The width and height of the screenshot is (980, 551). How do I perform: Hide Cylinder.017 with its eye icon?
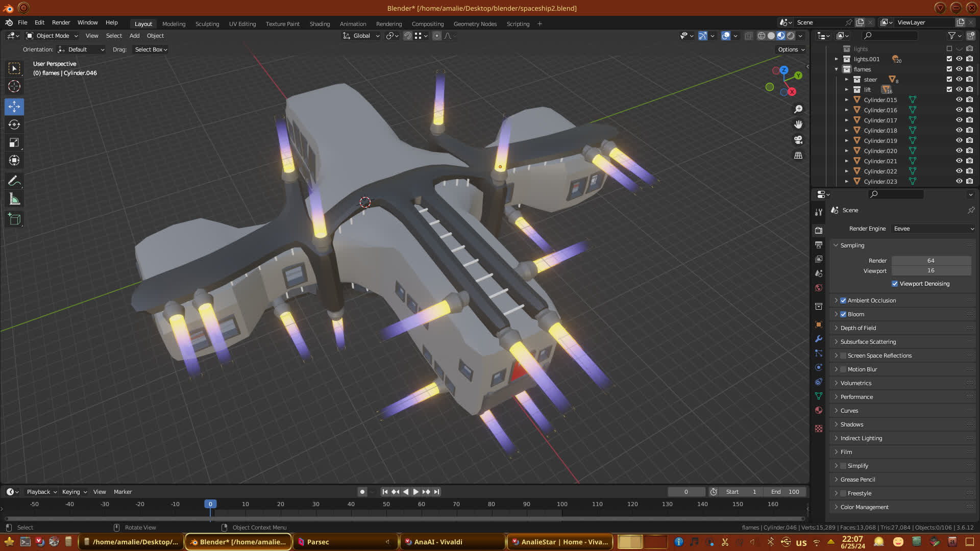tap(959, 120)
